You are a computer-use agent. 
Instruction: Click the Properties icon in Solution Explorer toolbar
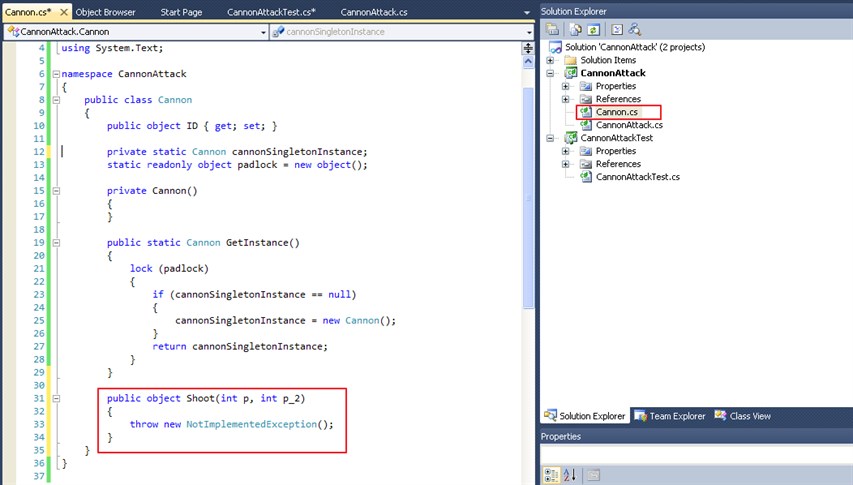click(x=552, y=29)
